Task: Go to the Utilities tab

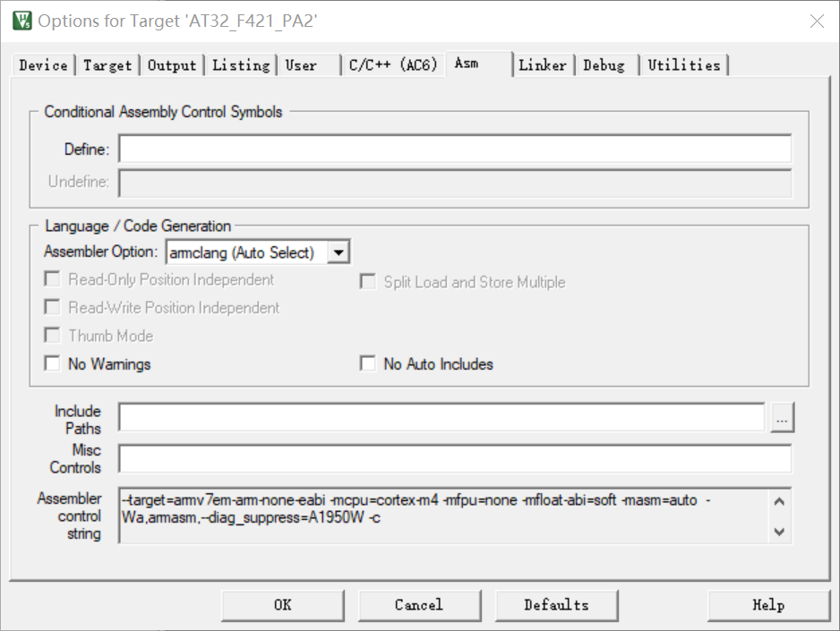Action: [x=684, y=65]
